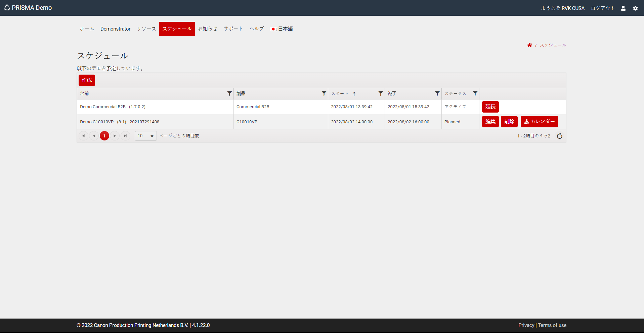Click the 1 - 2項目のうち2 item count
Screen dimensions: 644x333
534,136
